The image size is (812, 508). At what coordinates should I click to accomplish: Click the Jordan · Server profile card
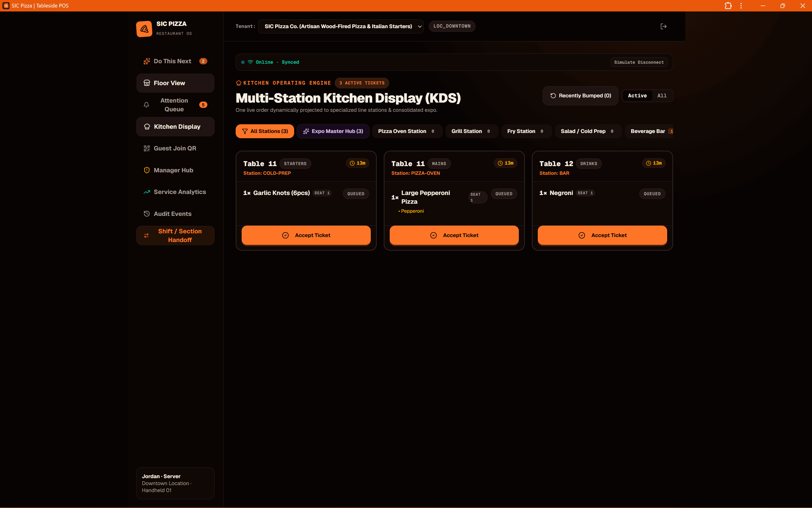[x=175, y=483]
